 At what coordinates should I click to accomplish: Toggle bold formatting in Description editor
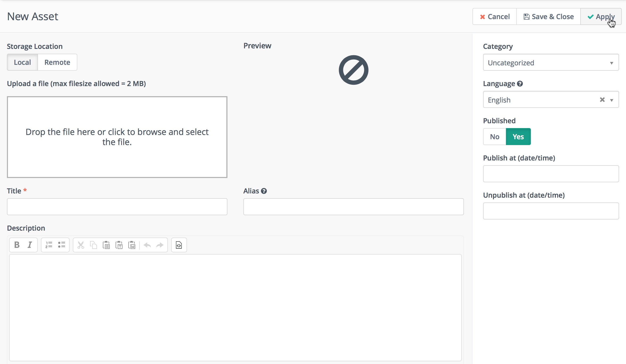pos(17,245)
